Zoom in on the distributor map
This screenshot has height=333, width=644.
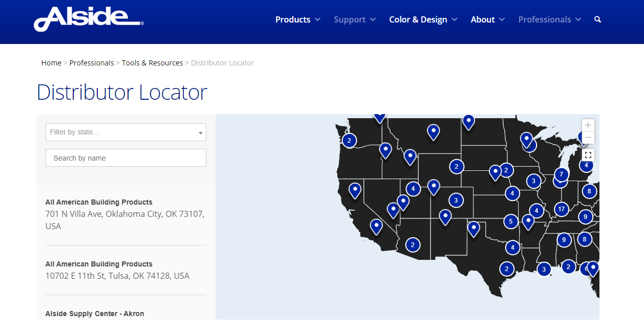pyautogui.click(x=588, y=124)
